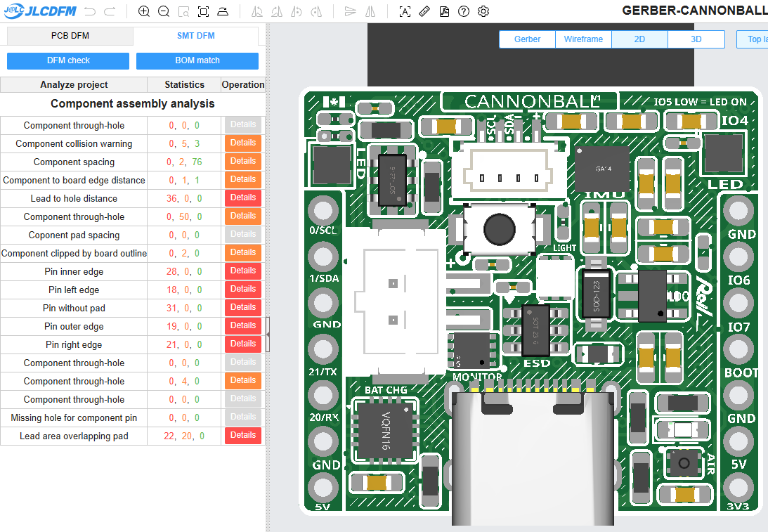Open Details for Pin outer edge
Image resolution: width=768 pixels, height=532 pixels.
pos(243,326)
